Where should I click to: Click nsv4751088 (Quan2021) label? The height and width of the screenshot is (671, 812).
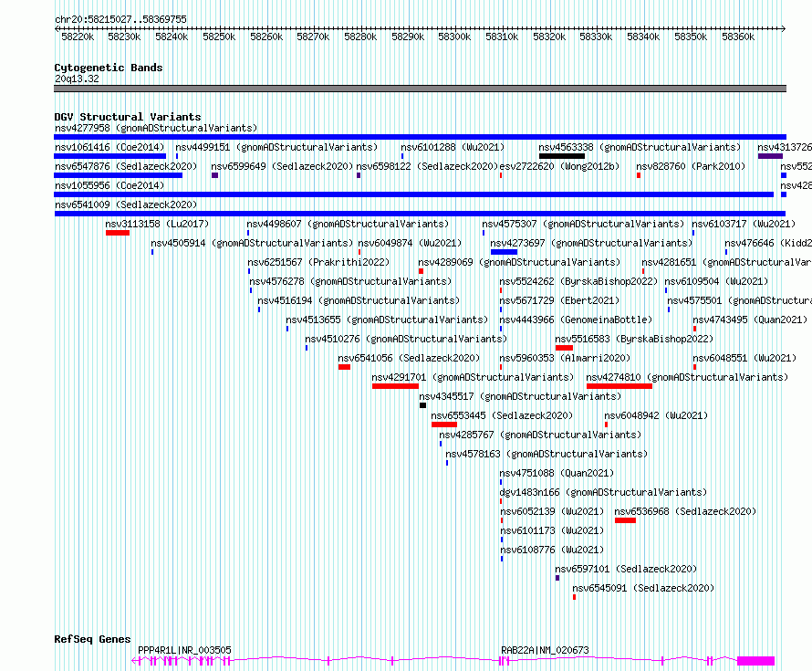tap(557, 473)
